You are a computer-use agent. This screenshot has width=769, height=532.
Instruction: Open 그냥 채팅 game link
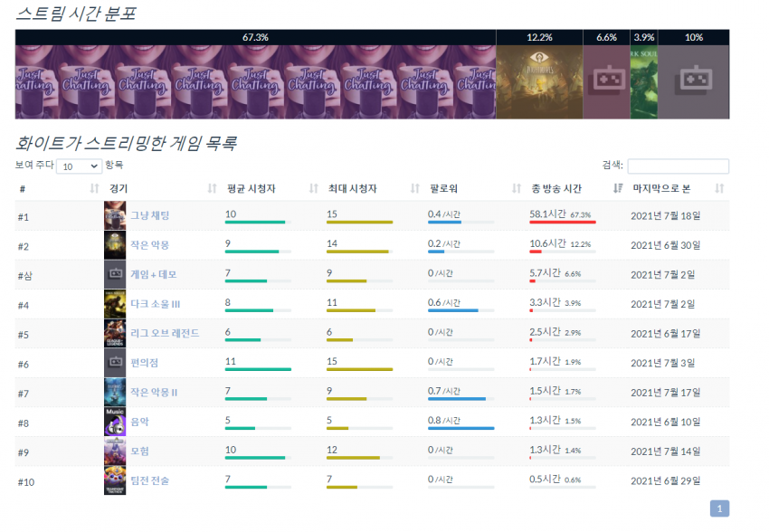tap(149, 215)
